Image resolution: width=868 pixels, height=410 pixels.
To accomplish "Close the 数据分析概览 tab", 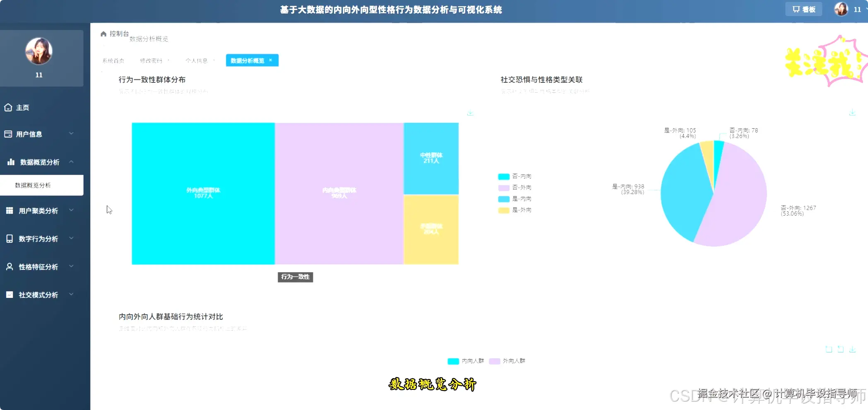I will 271,60.
